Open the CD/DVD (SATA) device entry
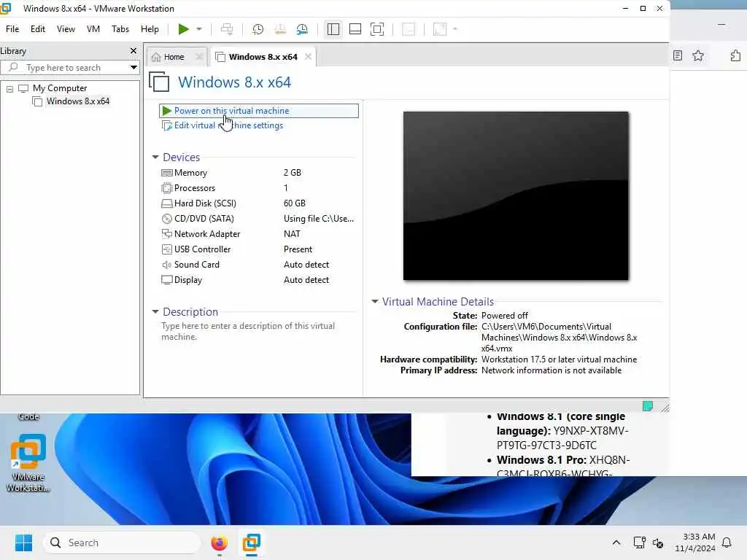 point(204,219)
